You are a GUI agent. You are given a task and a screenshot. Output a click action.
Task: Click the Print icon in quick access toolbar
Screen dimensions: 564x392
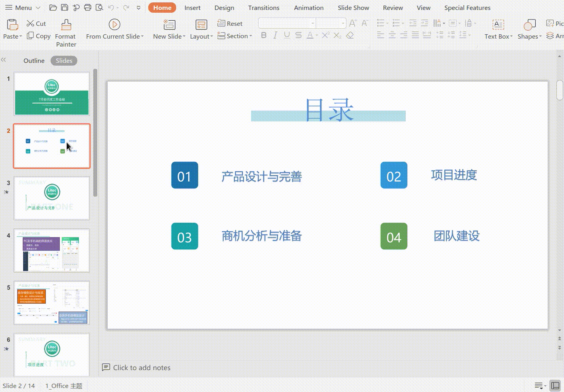(88, 8)
